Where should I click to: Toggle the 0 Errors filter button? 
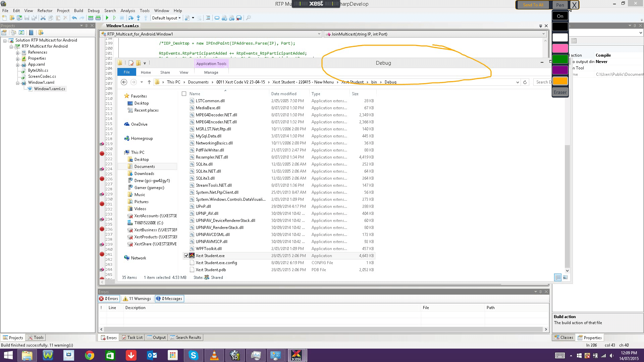(x=109, y=299)
